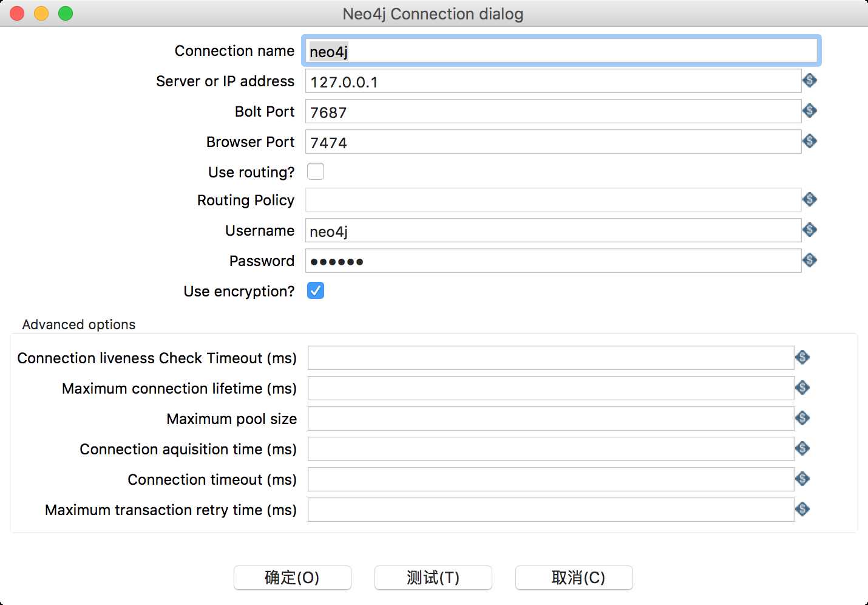Minimize the dialog with yellow window button
The width and height of the screenshot is (868, 605).
pyautogui.click(x=41, y=13)
